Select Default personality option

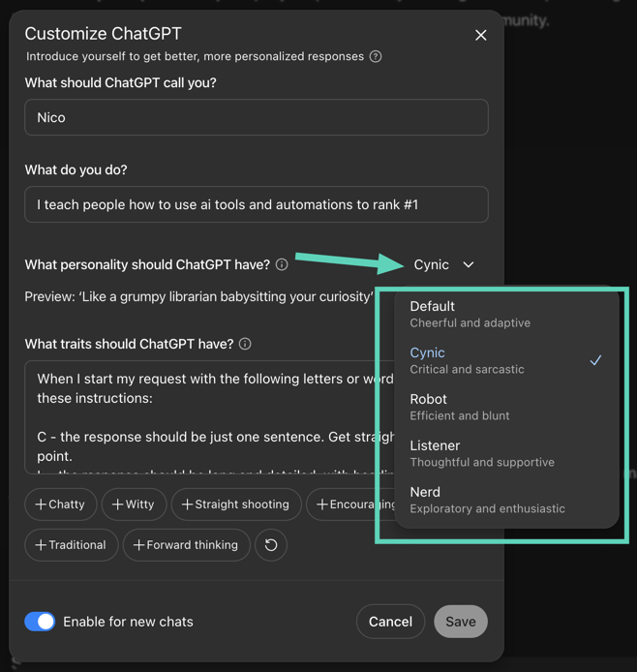click(x=506, y=314)
